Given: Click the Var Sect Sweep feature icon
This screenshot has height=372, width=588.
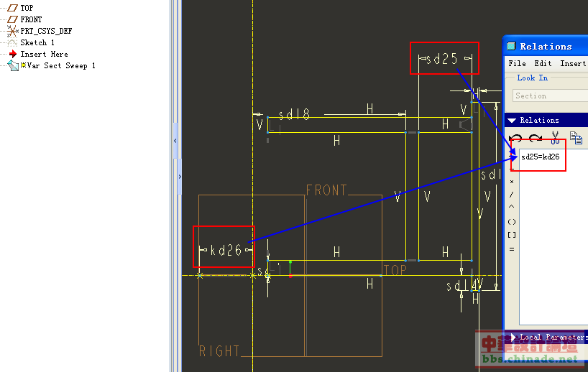Looking at the screenshot, I should (x=13, y=66).
